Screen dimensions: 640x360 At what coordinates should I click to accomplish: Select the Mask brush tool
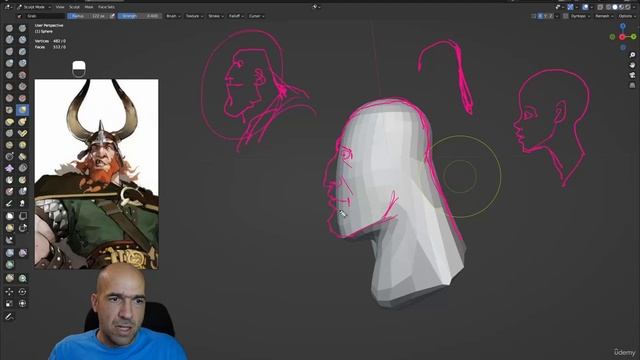coord(9,180)
